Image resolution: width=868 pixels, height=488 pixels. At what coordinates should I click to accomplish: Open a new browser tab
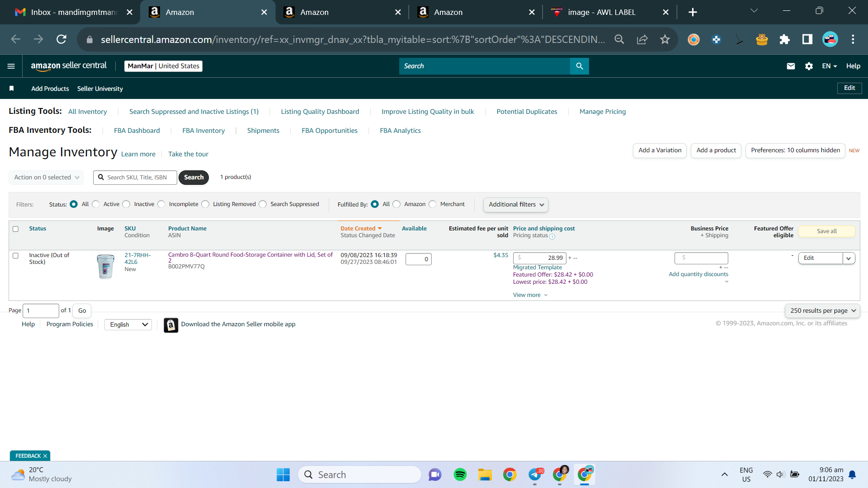pos(693,12)
